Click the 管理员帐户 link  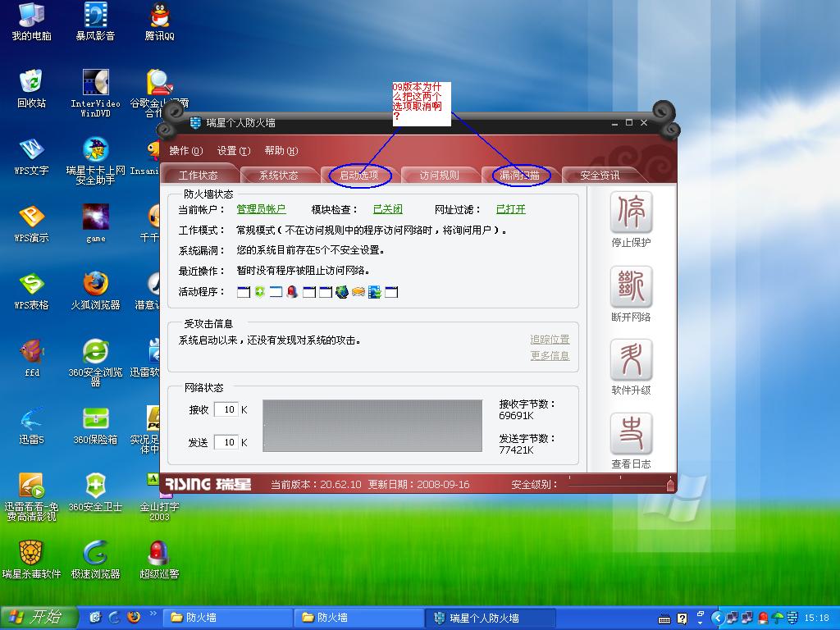click(261, 209)
